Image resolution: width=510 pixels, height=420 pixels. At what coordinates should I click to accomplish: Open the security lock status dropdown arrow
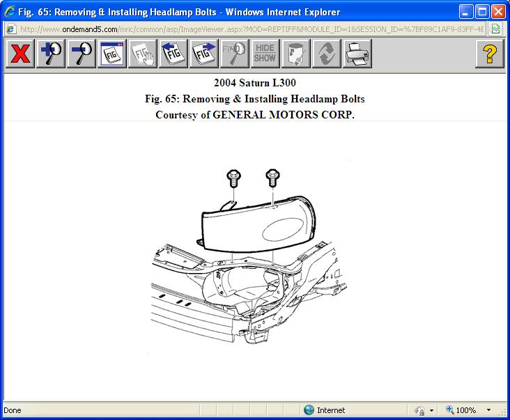(431, 410)
